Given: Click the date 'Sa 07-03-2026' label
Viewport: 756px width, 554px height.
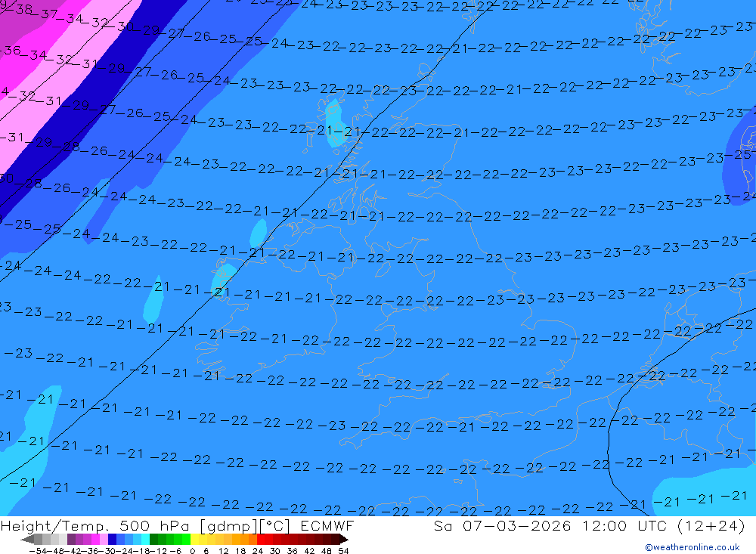Looking at the screenshot, I should [503, 525].
